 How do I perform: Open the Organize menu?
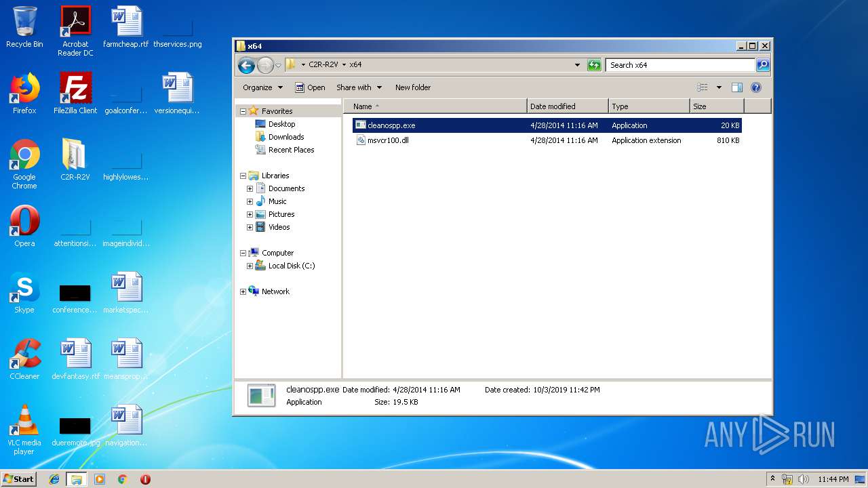click(x=262, y=87)
